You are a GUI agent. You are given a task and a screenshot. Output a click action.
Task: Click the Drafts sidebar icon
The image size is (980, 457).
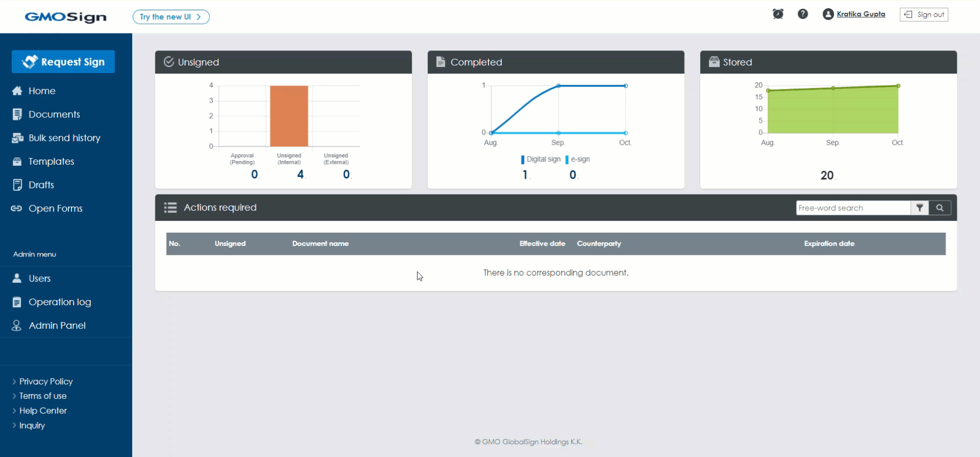[x=17, y=185]
